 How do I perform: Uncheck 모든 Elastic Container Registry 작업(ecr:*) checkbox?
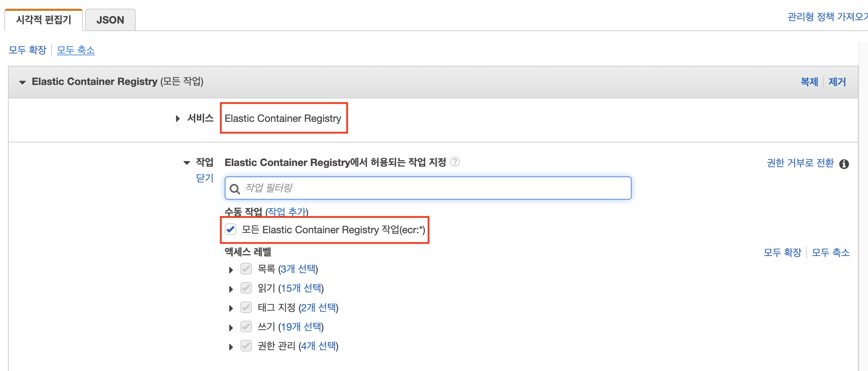pyautogui.click(x=231, y=229)
